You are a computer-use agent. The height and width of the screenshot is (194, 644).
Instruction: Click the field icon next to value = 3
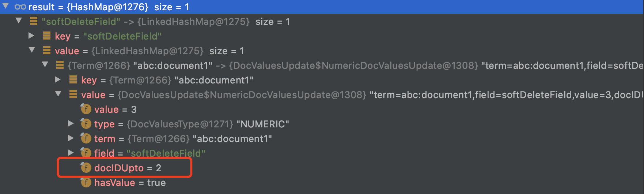point(86,109)
